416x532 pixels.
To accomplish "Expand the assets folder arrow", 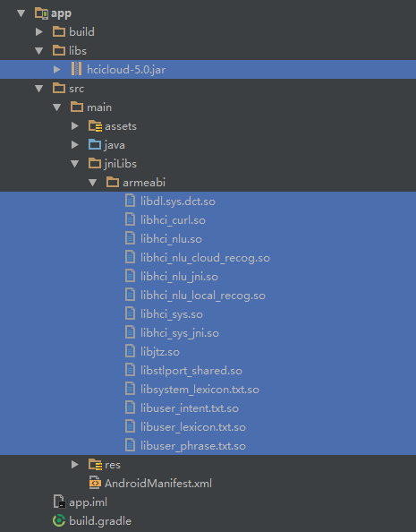I will tap(75, 126).
